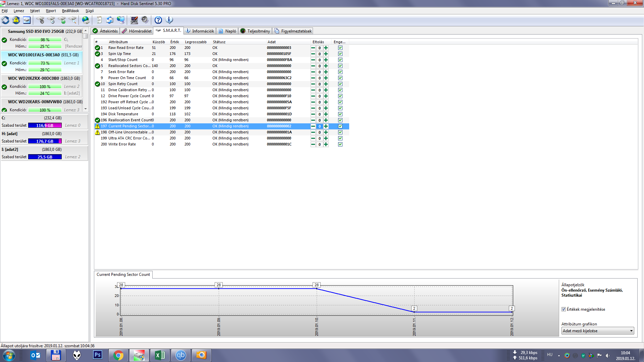
Task: Click graph data point on 2019.01.11
Action: pos(414,312)
